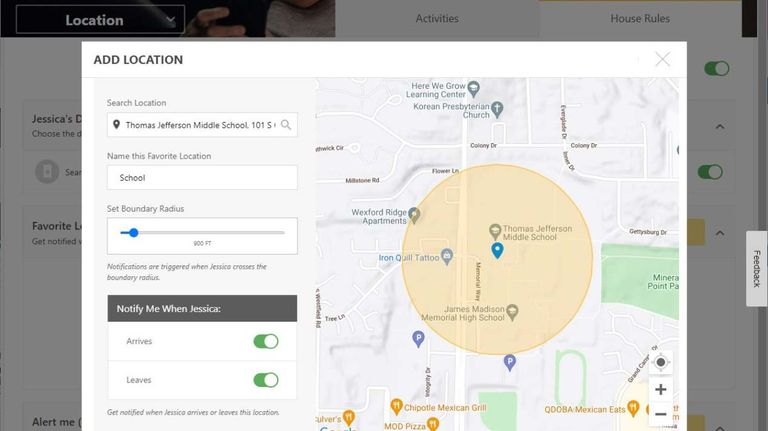The image size is (768, 431).
Task: Click the Name this Favorite Location field
Action: (202, 178)
